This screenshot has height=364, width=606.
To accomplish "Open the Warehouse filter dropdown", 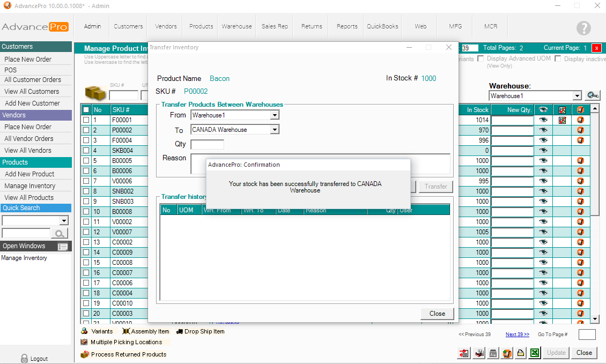I will 577,96.
